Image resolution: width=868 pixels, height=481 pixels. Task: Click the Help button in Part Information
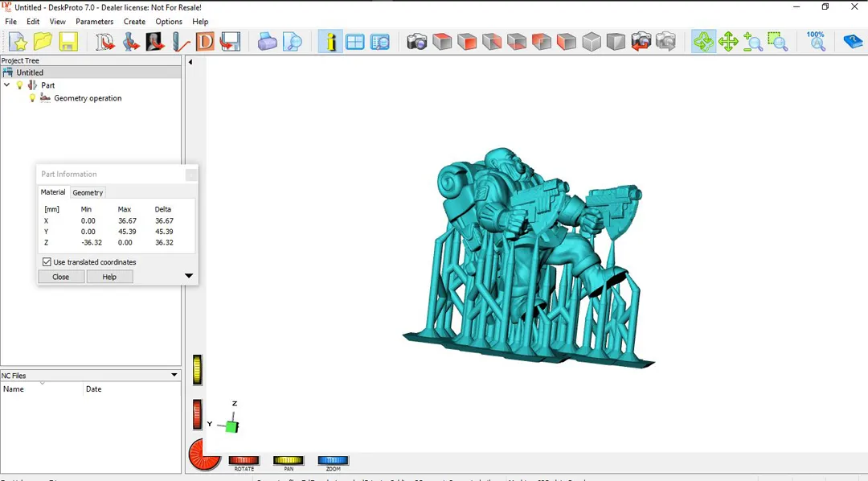click(109, 277)
